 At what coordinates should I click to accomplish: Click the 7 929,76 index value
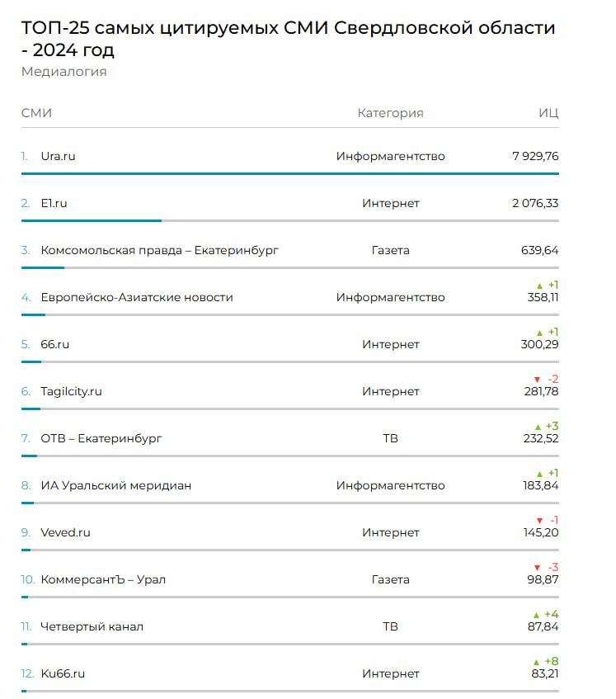coord(534,156)
